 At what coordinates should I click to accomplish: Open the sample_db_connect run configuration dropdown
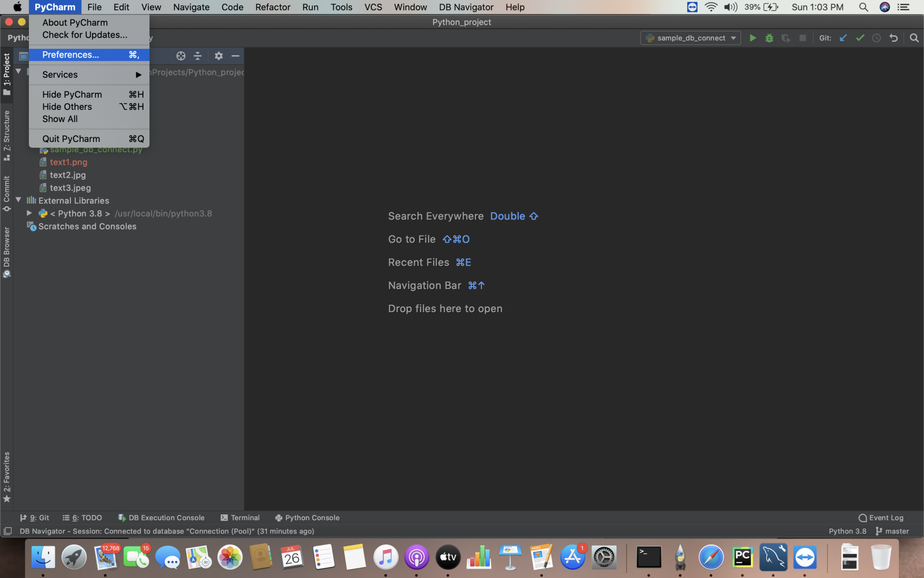(690, 38)
